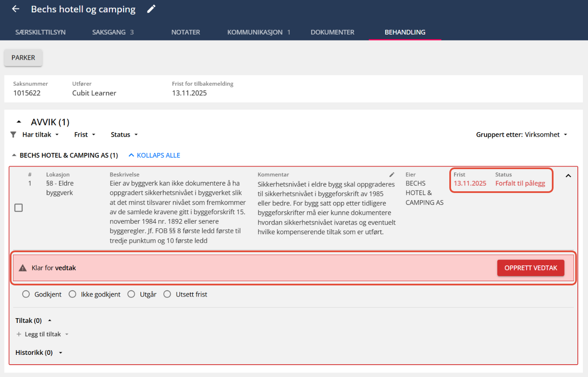This screenshot has height=377, width=588.
Task: Click the warning triangle icon by Klar for vedtak
Action: pos(23,268)
